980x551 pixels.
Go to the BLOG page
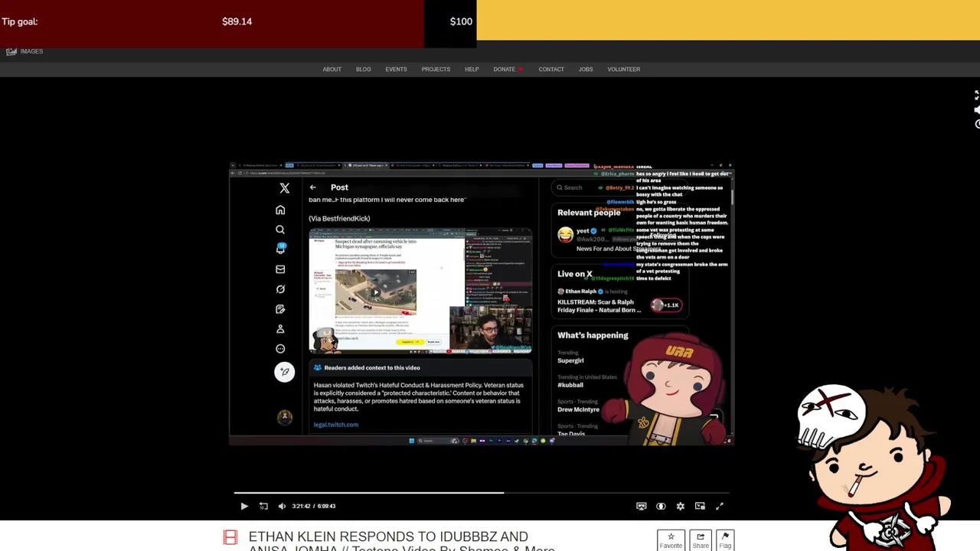(363, 69)
